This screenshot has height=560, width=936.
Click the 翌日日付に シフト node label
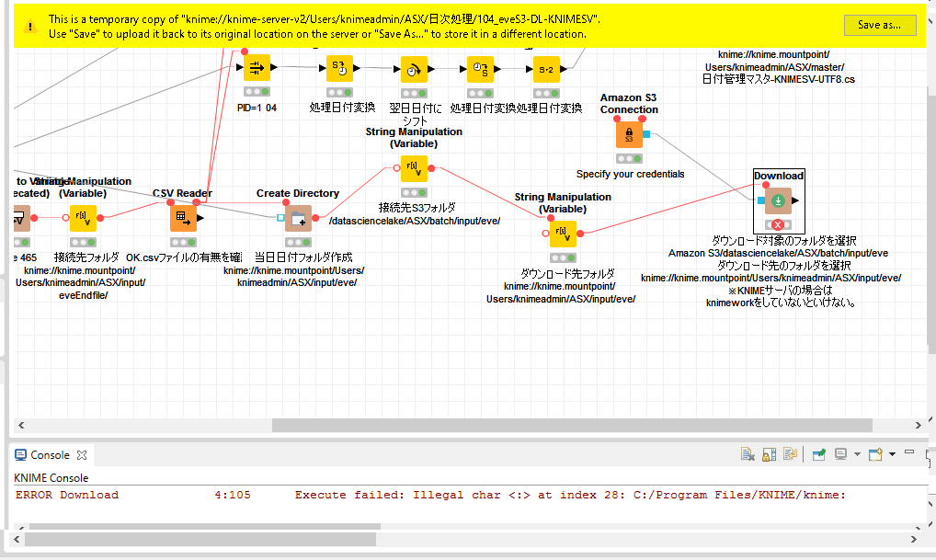tap(415, 114)
